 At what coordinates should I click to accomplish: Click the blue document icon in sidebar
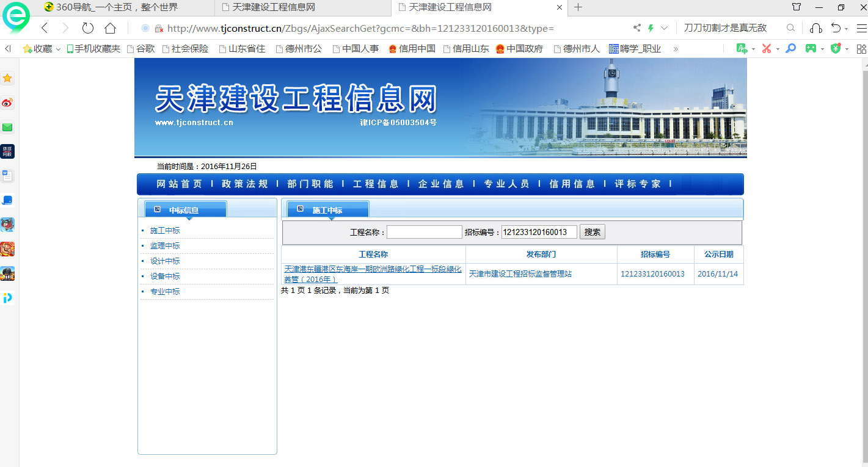click(7, 176)
